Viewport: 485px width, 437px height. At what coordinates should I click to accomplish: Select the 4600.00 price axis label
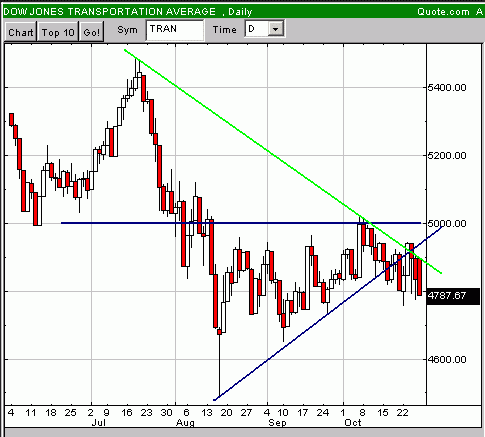point(447,359)
